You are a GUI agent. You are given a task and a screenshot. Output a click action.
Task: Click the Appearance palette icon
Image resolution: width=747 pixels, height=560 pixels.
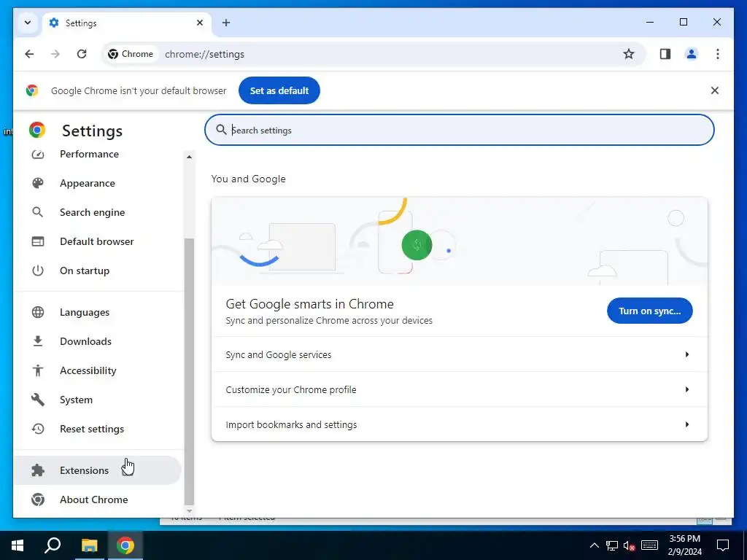tap(38, 183)
